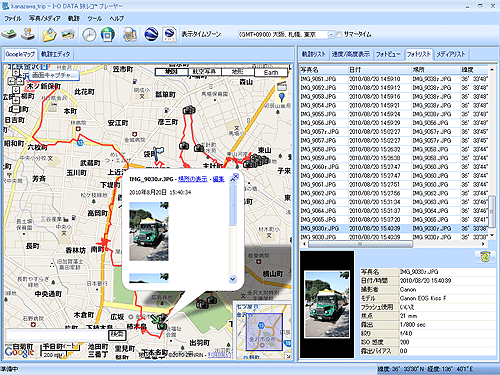
Task: Select the 地形 map type button
Action: (238, 72)
